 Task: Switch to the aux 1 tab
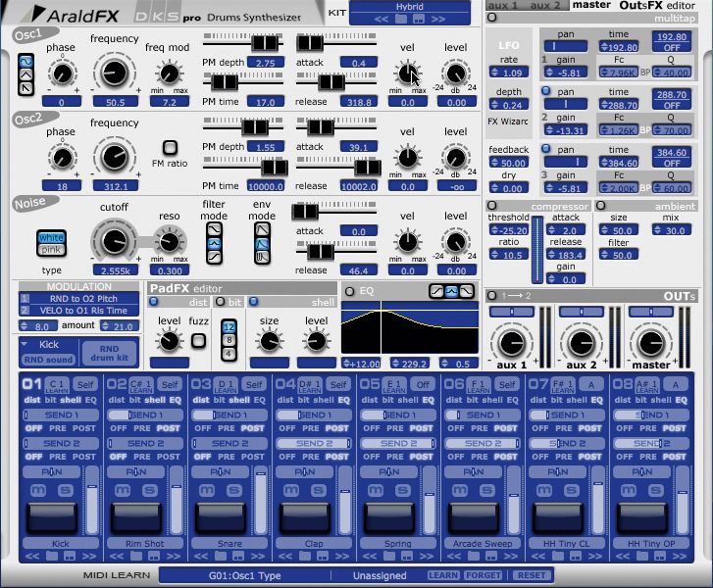click(x=502, y=5)
